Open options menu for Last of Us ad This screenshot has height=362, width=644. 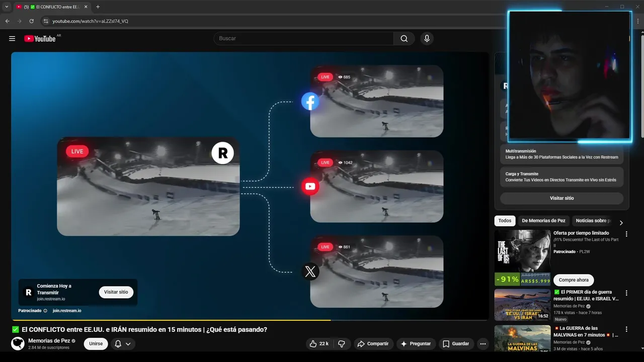(626, 234)
